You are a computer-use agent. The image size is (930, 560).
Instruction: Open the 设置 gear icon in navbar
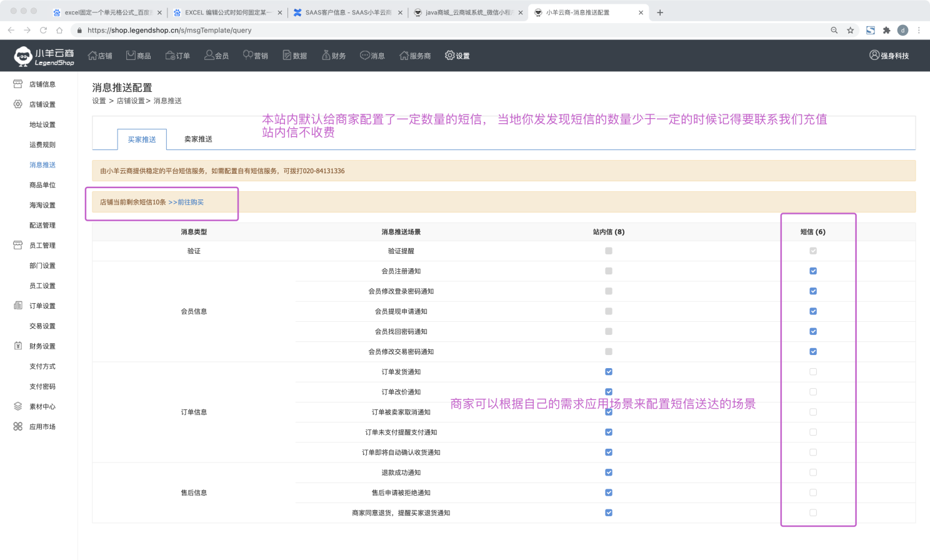point(450,56)
